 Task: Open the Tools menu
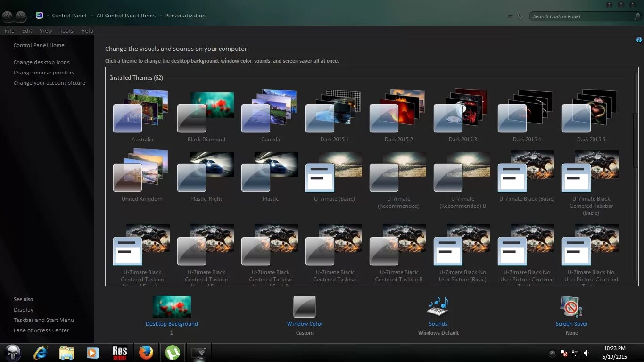point(66,30)
